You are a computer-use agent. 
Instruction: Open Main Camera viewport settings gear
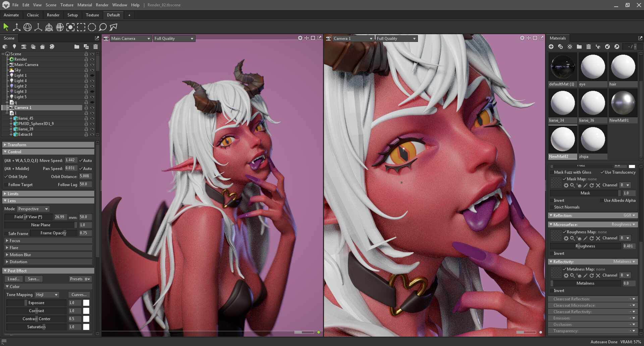pyautogui.click(x=300, y=38)
